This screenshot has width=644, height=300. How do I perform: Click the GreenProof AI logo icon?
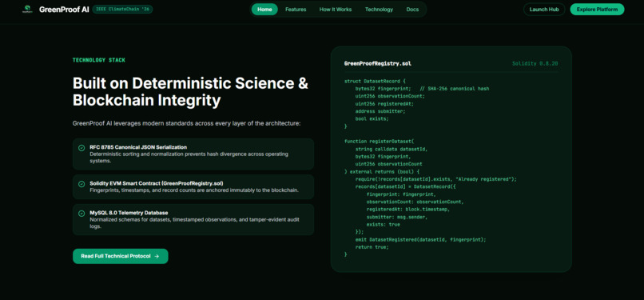tap(27, 9)
